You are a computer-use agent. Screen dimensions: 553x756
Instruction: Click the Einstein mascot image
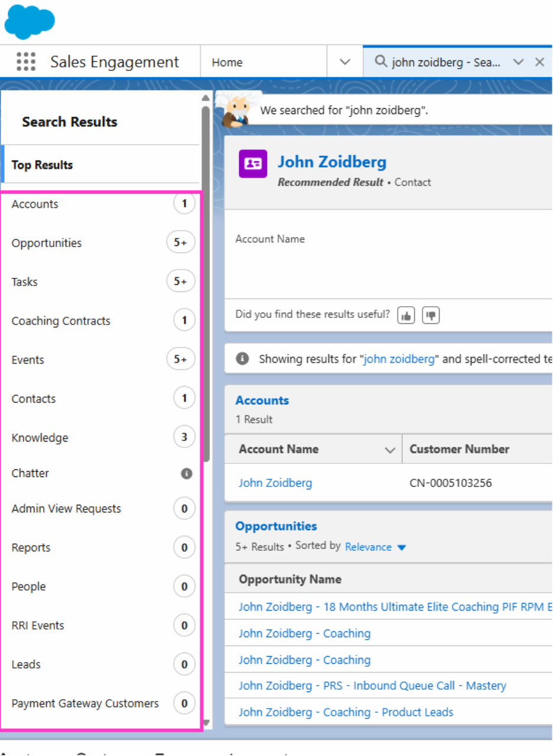pos(238,111)
